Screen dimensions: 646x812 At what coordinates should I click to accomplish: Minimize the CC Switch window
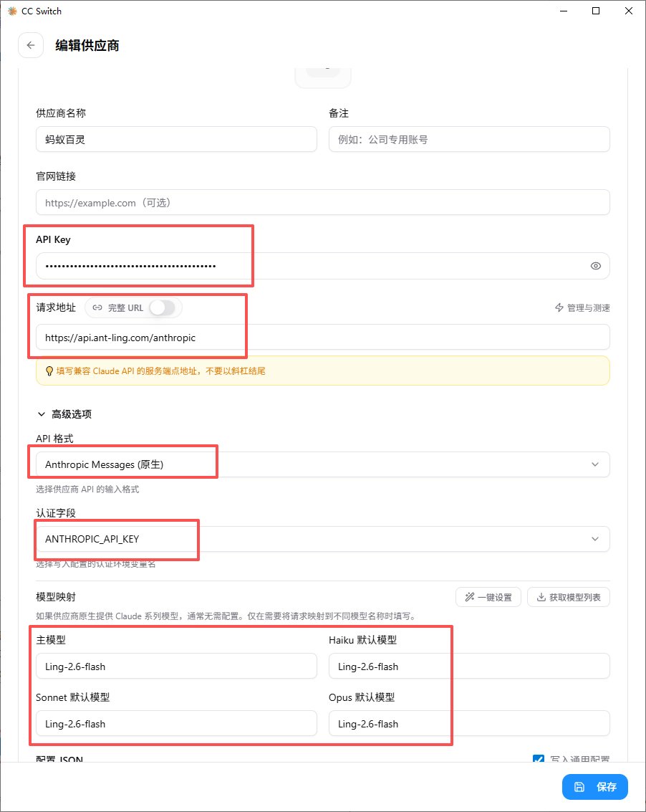[x=564, y=11]
